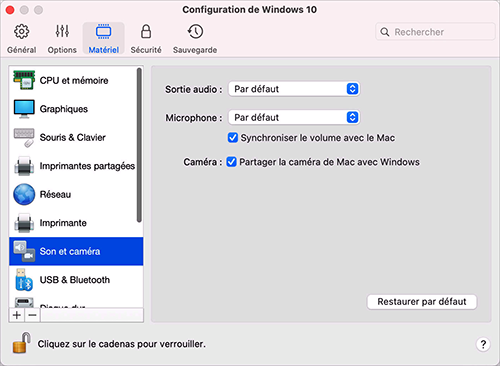This screenshot has width=500, height=366.
Task: Open the Général settings gear icon
Action: point(22,32)
